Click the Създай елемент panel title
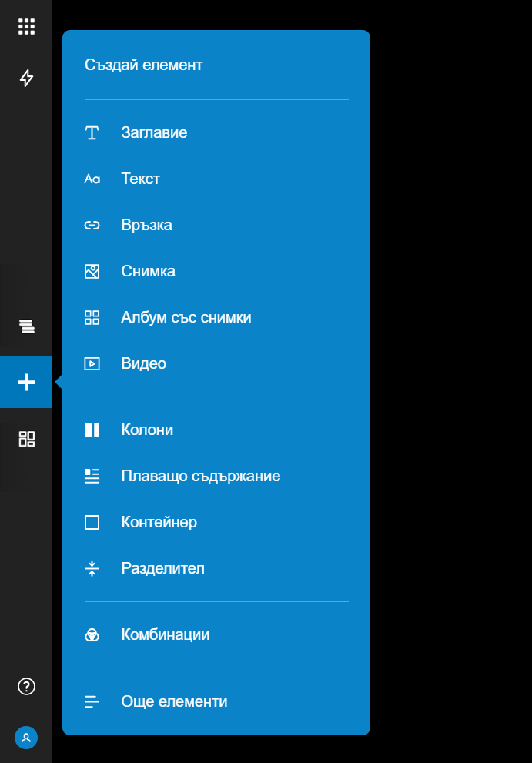Screen dimensions: 532x763 144,65
